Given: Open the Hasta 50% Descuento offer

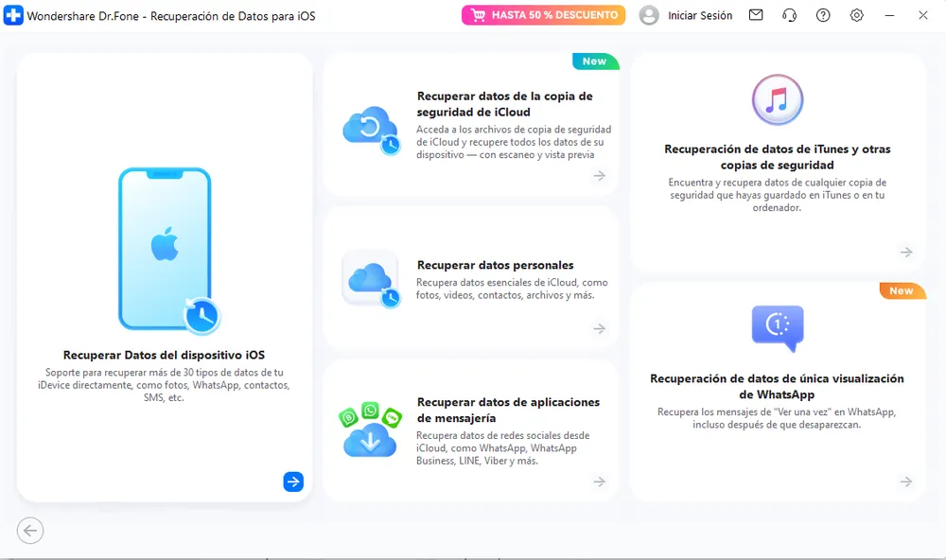Looking at the screenshot, I should (543, 15).
